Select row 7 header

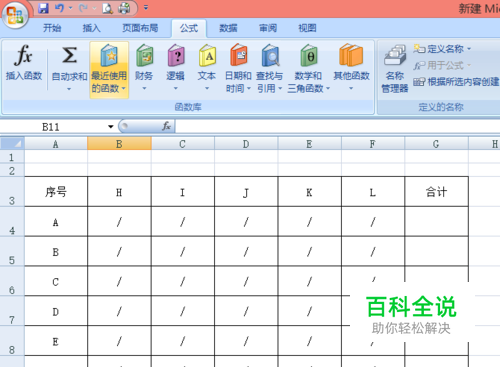[12, 311]
